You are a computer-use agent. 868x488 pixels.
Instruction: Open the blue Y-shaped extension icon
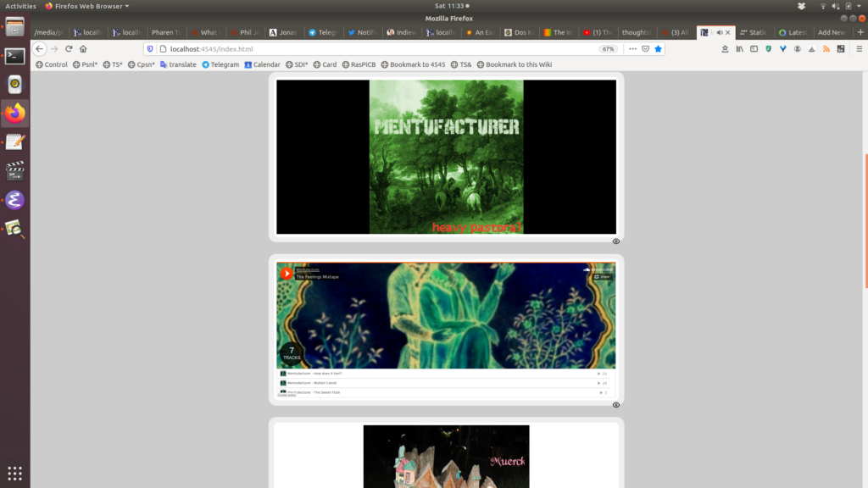click(782, 48)
